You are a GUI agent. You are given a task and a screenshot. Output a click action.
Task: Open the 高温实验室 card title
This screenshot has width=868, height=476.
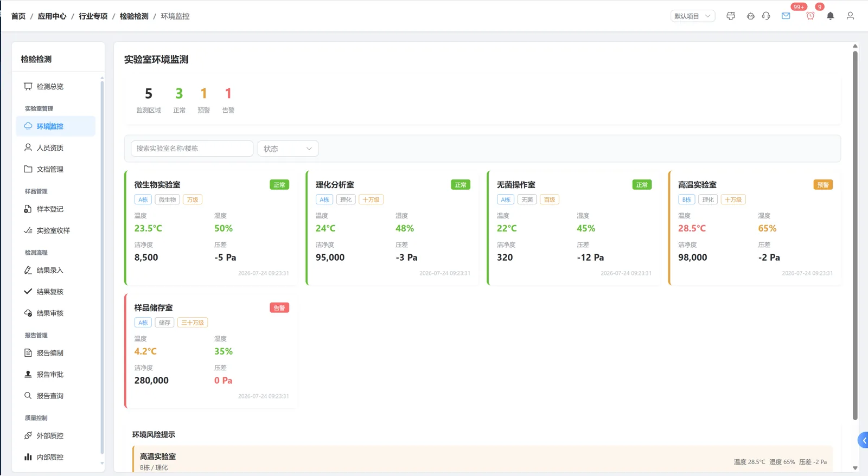coord(697,185)
